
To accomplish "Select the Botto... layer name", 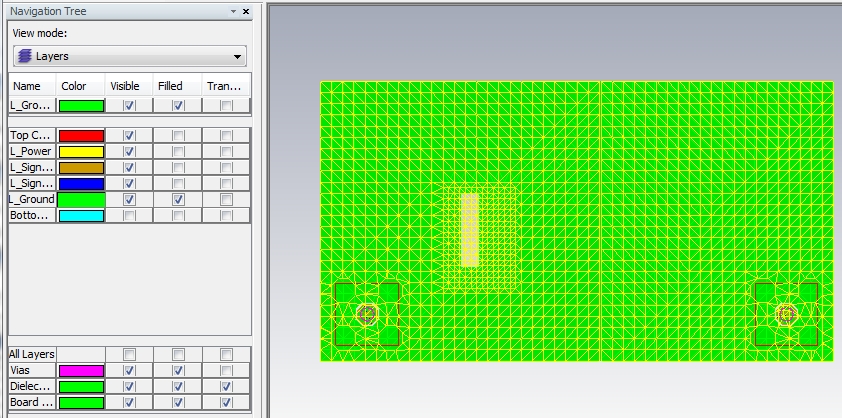I will pos(30,216).
